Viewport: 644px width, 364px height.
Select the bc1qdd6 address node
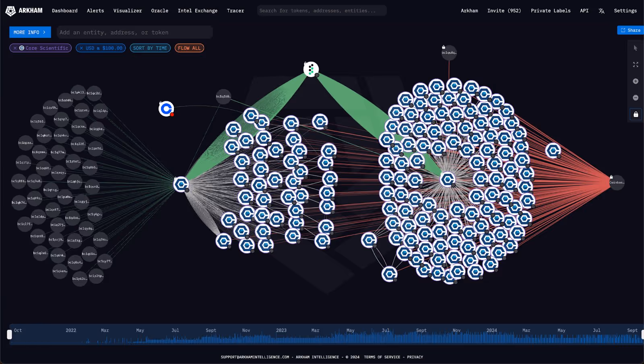(66, 100)
